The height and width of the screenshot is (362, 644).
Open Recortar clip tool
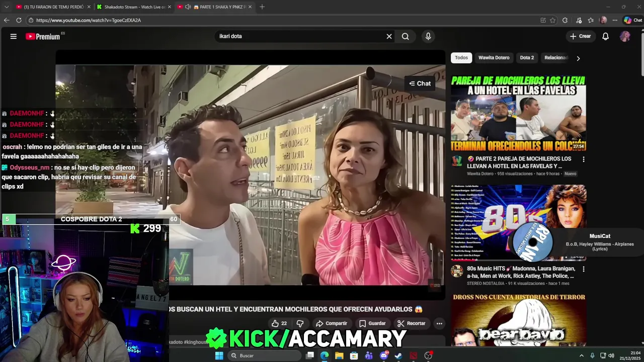pos(411,323)
